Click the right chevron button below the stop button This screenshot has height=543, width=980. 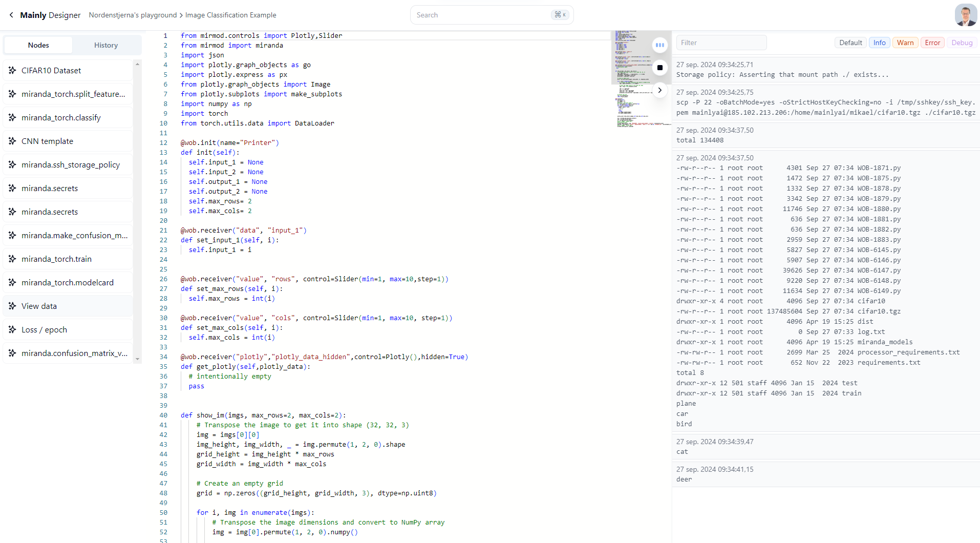point(660,90)
